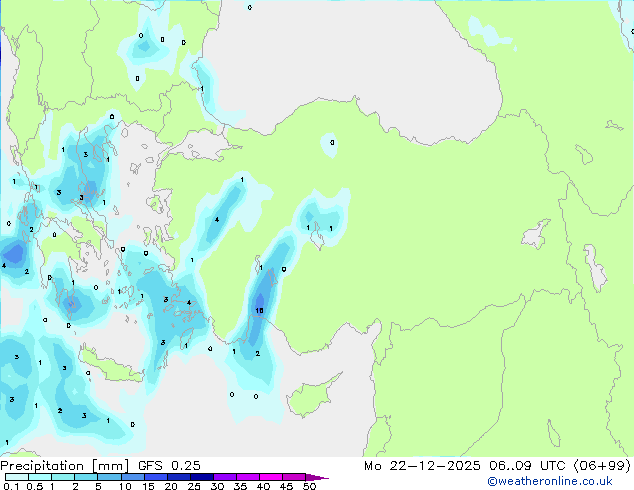This screenshot has height=490, width=634.
Task: Select the 5–10 mm legend color swatch
Action: point(110,477)
